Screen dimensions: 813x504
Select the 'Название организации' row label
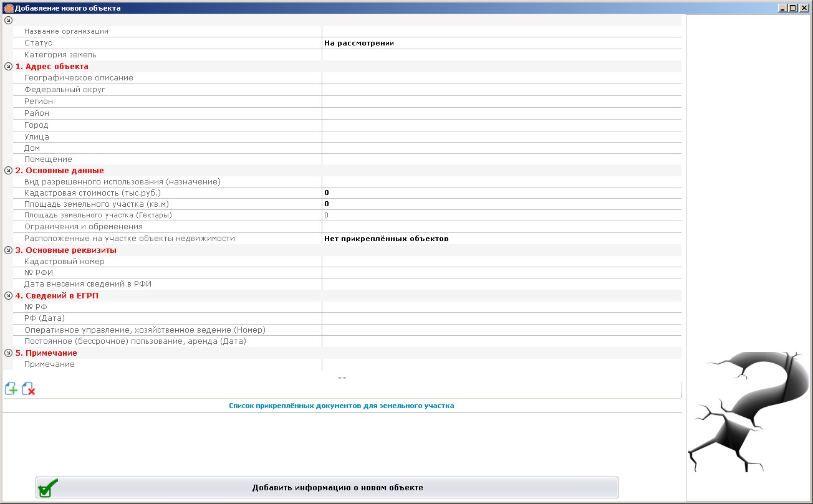[x=66, y=31]
